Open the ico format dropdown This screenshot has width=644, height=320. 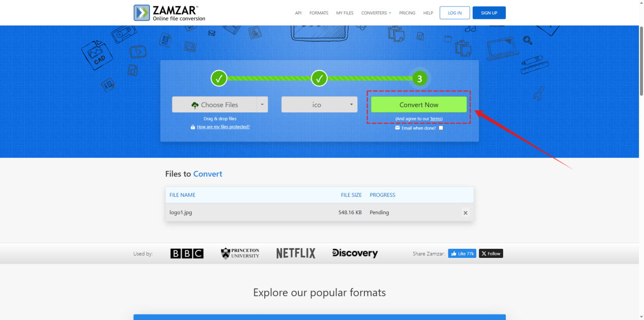319,105
